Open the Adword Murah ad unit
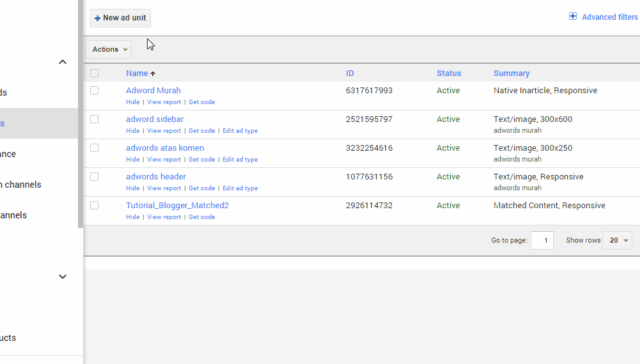 point(153,91)
